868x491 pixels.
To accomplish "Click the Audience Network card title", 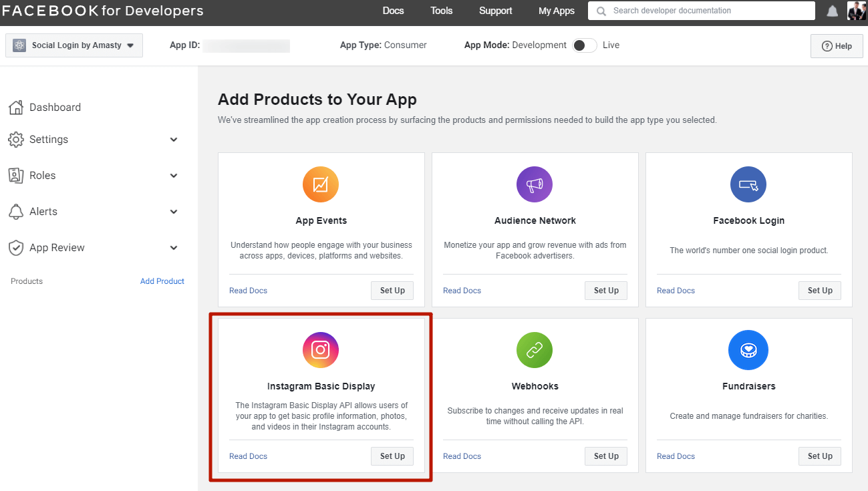I will coord(535,220).
